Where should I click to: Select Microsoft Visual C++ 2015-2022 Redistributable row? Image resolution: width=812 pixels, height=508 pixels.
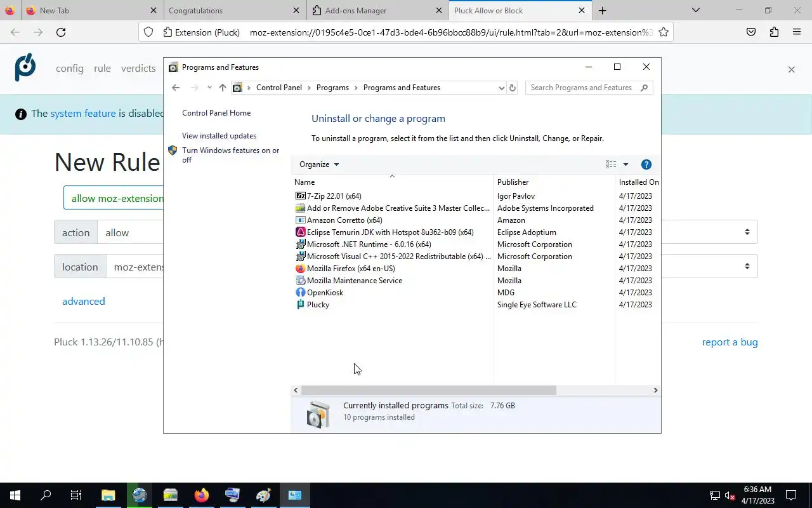(476, 257)
